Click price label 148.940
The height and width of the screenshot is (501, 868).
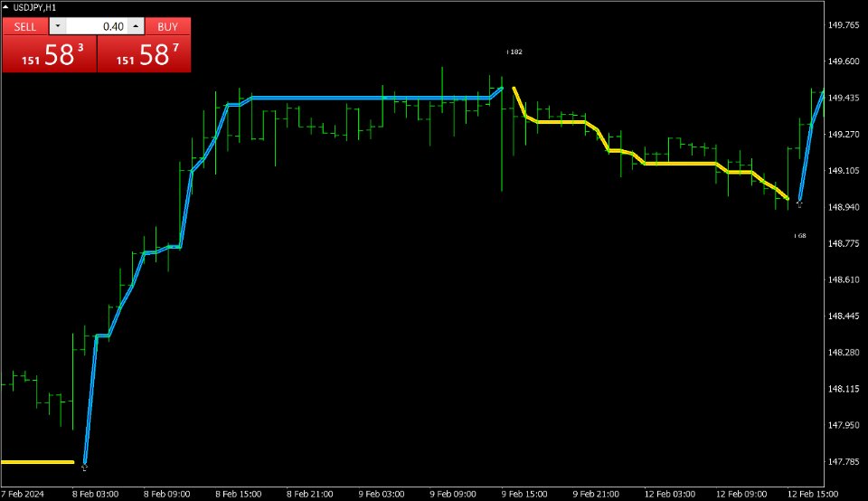click(844, 207)
